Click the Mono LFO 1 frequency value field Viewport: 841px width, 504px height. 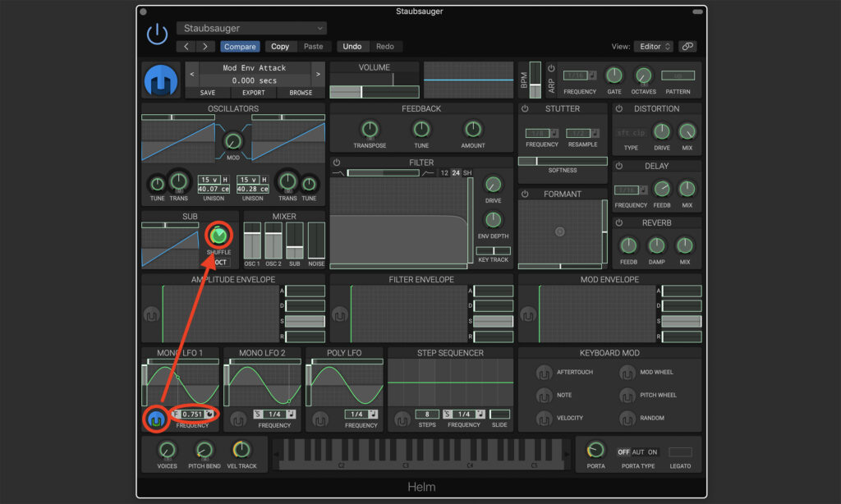(x=192, y=415)
